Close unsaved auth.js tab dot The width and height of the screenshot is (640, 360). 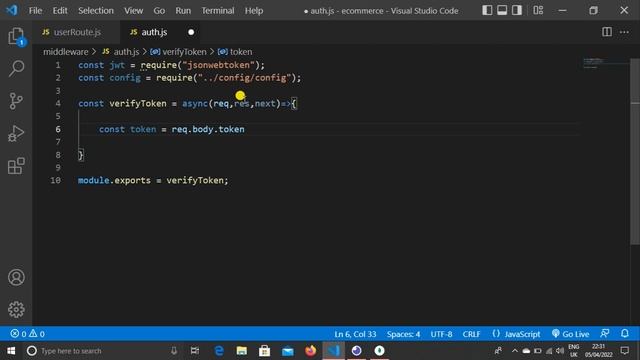(x=191, y=32)
